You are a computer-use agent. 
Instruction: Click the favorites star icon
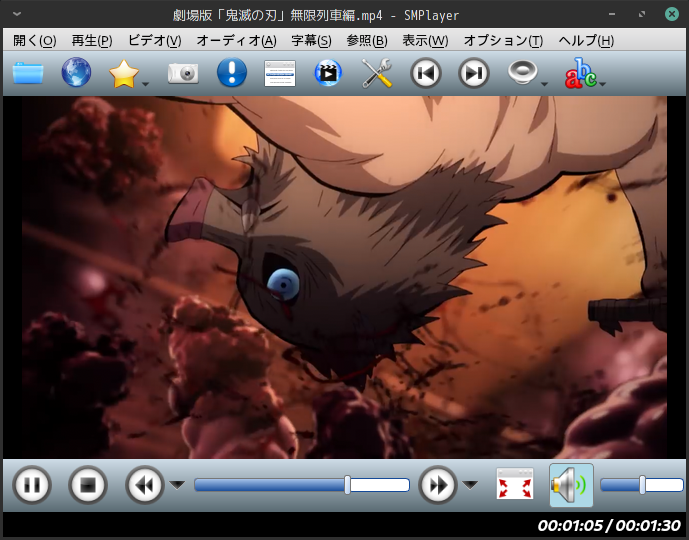coord(124,73)
